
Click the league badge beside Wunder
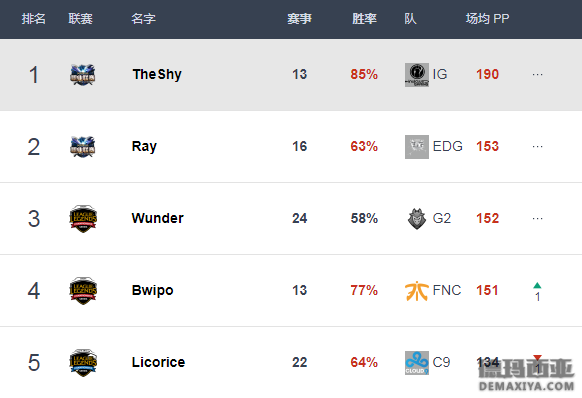tap(83, 219)
